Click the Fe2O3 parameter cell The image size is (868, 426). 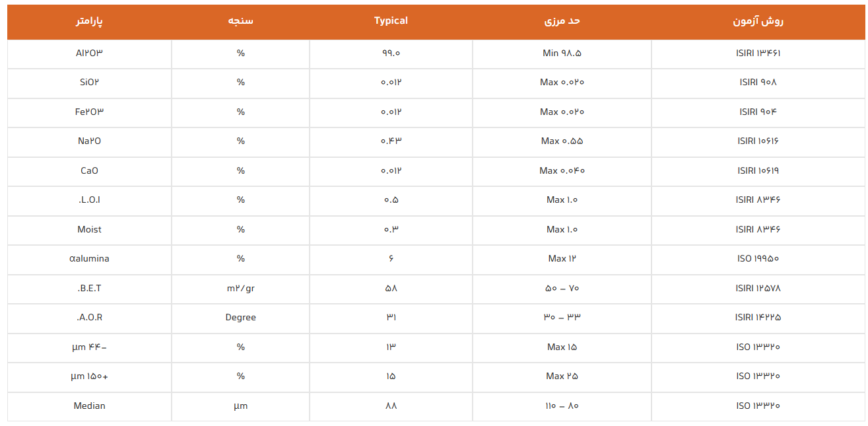89,112
